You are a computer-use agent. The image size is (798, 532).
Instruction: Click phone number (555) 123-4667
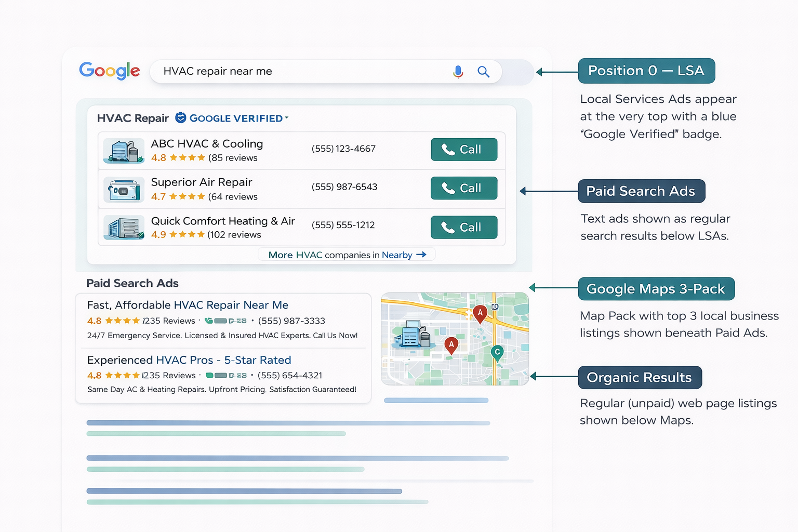343,149
